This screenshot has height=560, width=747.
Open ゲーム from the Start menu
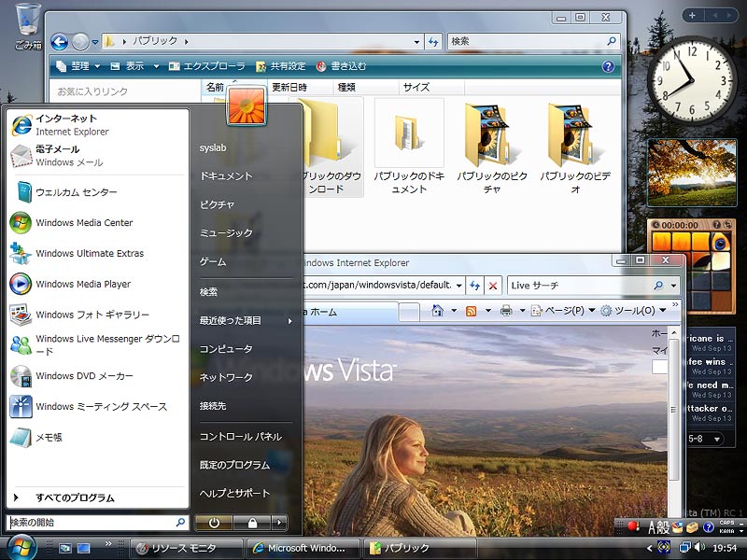(213, 262)
